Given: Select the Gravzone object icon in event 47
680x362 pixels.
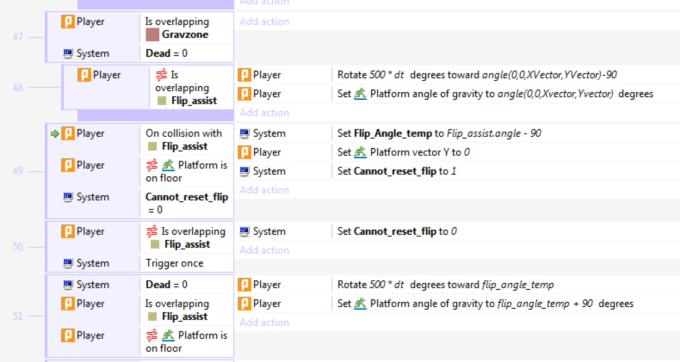Looking at the screenshot, I should click(152, 35).
